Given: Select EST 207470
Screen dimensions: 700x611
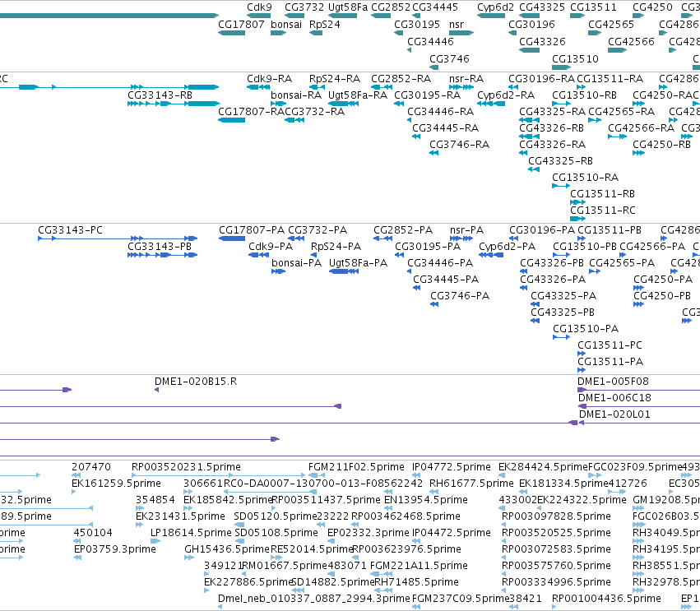Looking at the screenshot, I should (91, 467).
